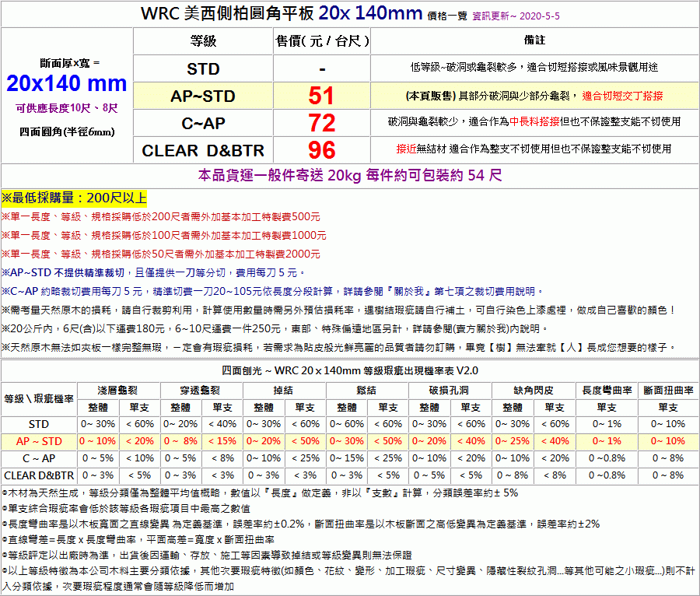Click the red phrase "中長料搭接" in C~AP remark
The width and height of the screenshot is (700, 596).
[x=534, y=121]
